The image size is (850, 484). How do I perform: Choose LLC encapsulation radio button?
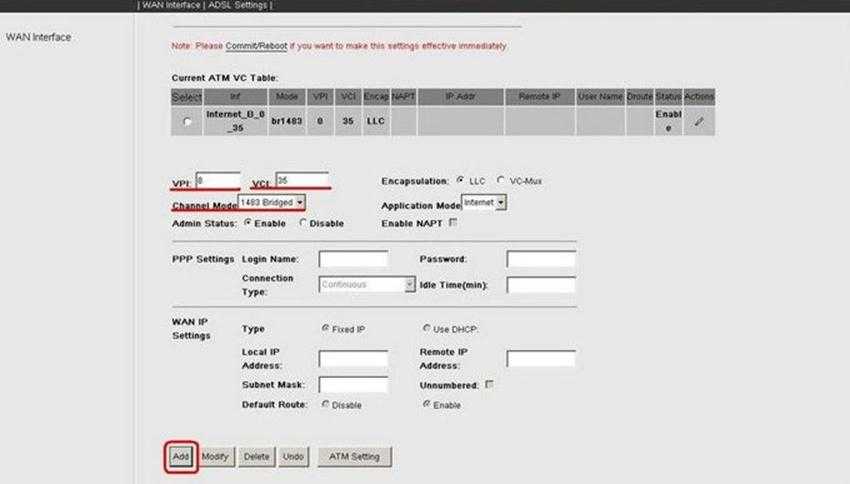point(460,181)
